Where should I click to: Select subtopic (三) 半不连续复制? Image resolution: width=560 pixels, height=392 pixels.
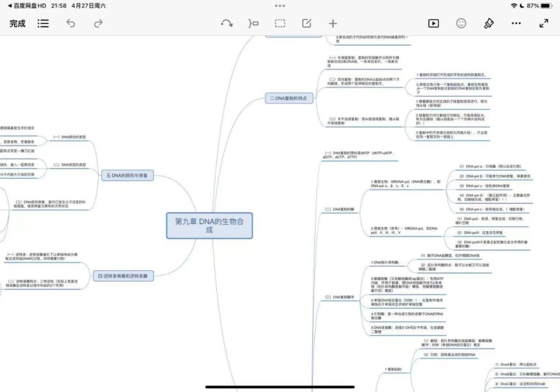click(x=363, y=121)
